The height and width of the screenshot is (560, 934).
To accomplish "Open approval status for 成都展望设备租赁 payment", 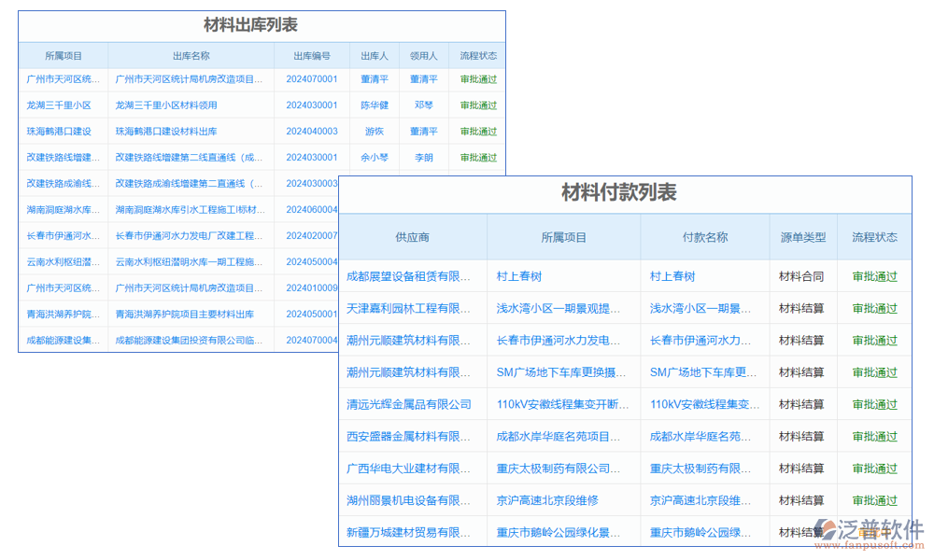I will click(874, 277).
